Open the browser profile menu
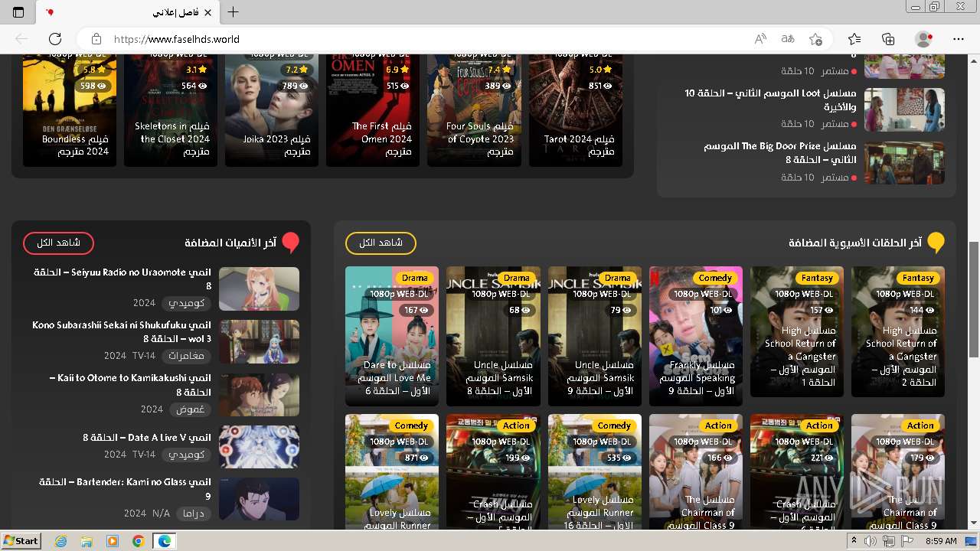The height and width of the screenshot is (551, 980). click(924, 39)
